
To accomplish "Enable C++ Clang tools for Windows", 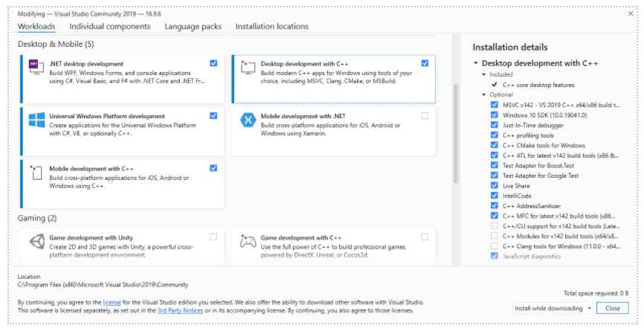I will pos(495,246).
